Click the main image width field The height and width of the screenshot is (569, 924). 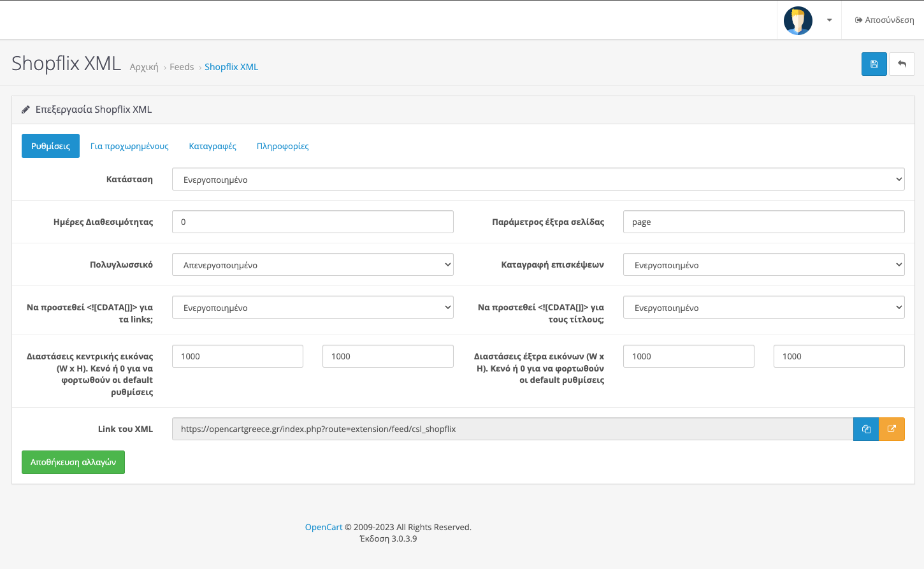tap(238, 356)
